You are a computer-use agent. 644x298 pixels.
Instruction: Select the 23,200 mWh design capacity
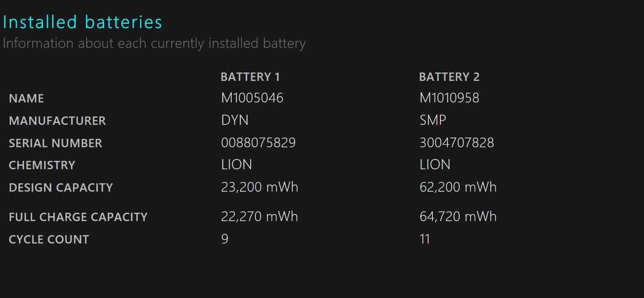point(259,187)
